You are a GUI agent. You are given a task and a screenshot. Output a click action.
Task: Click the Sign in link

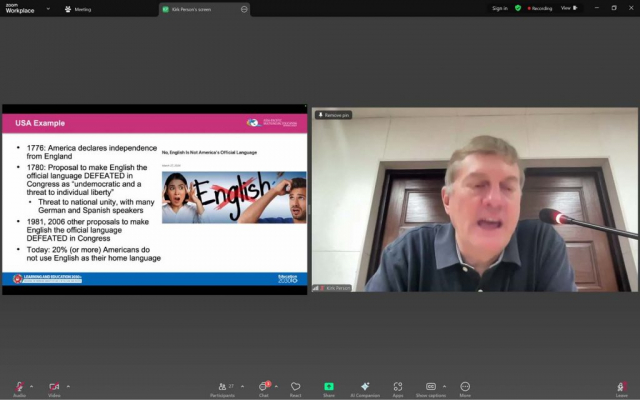(x=499, y=8)
